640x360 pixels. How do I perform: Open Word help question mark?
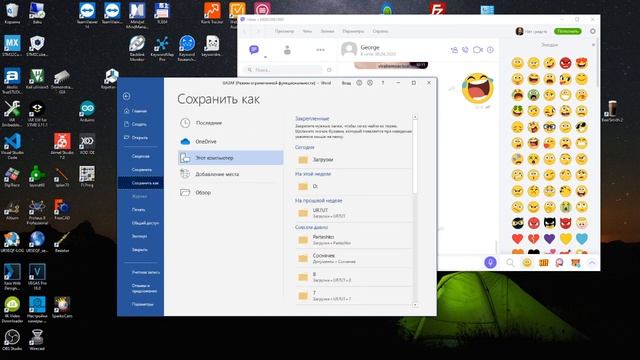pos(382,83)
